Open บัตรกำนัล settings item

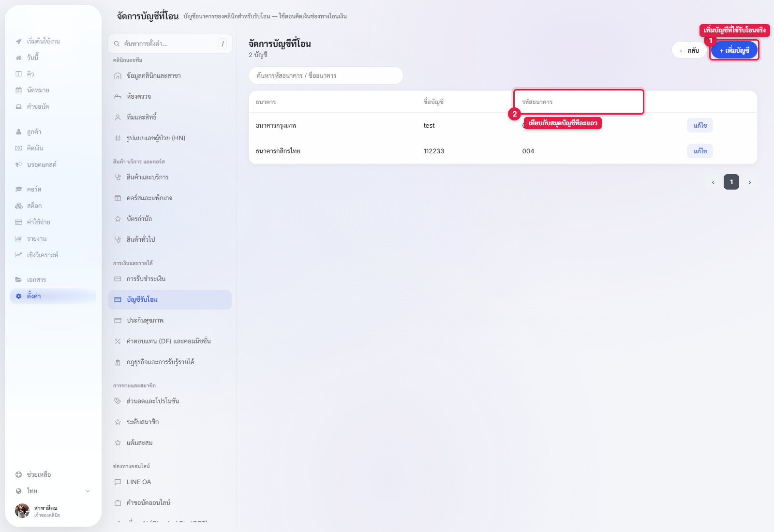pos(170,219)
